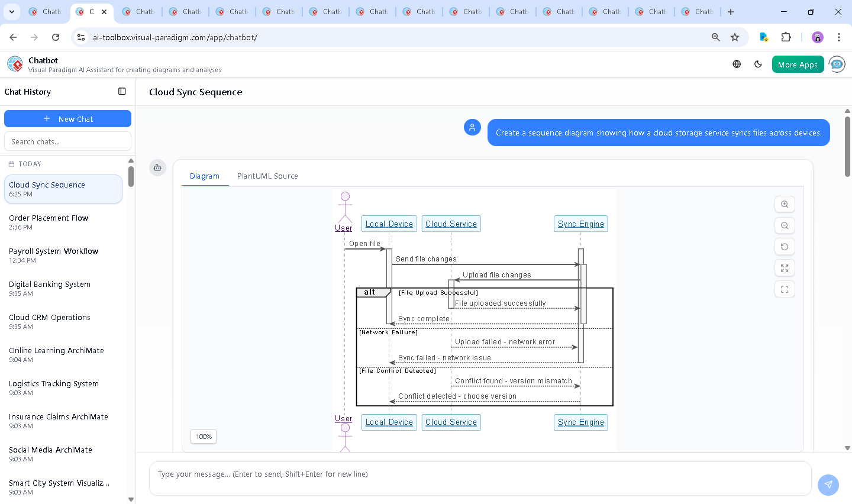Reset the diagram view rotation icon
This screenshot has height=504, width=852.
pyautogui.click(x=785, y=247)
